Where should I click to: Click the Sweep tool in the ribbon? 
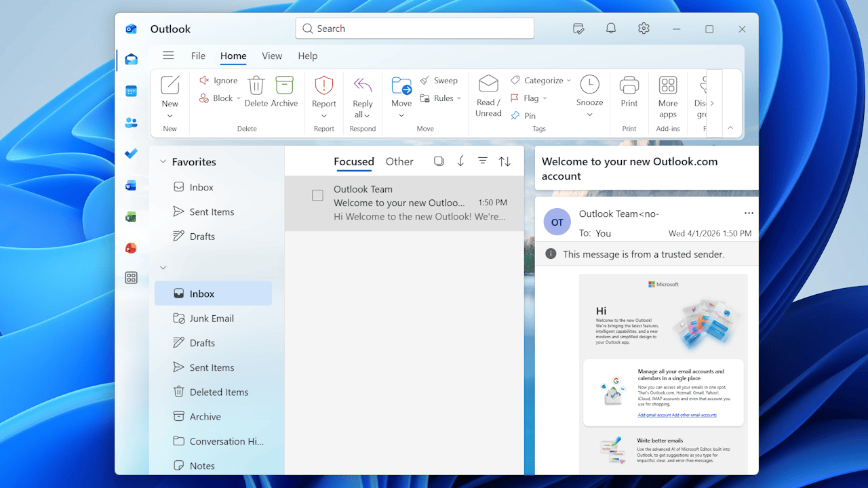[x=439, y=80]
